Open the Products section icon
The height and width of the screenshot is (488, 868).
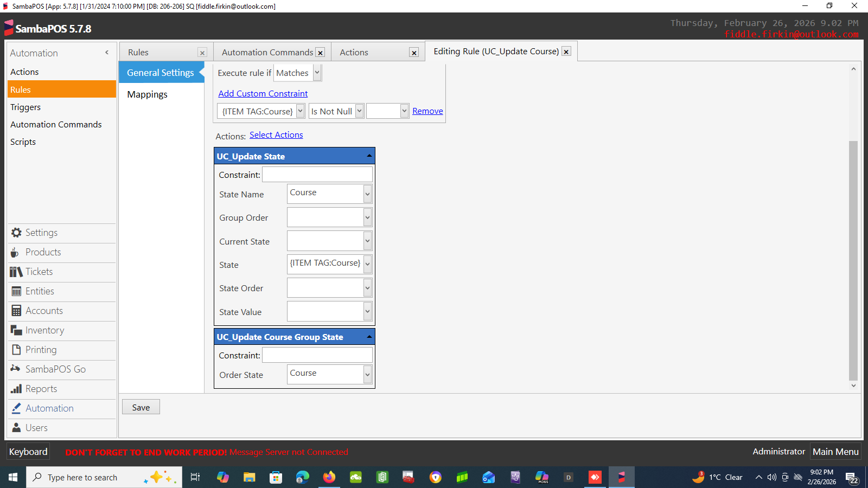click(x=15, y=253)
